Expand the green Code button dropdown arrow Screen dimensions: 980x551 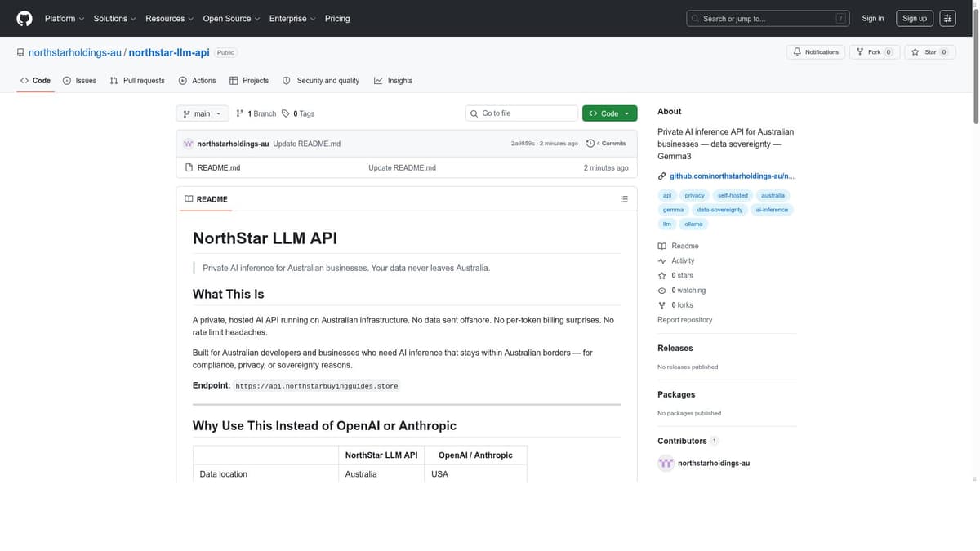626,113
